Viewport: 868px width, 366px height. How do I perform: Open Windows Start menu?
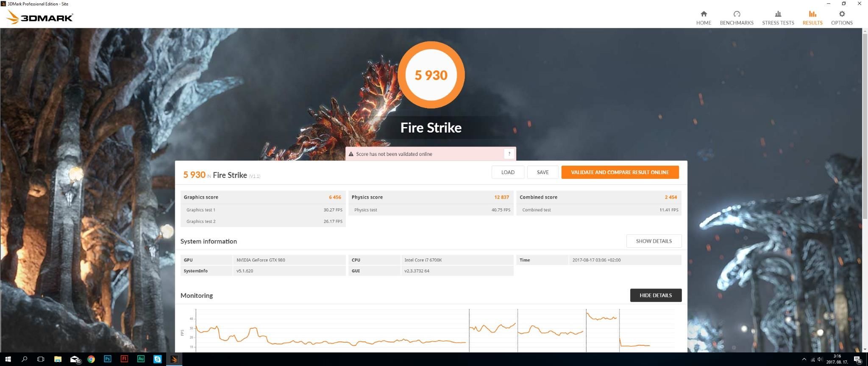pos(8,359)
